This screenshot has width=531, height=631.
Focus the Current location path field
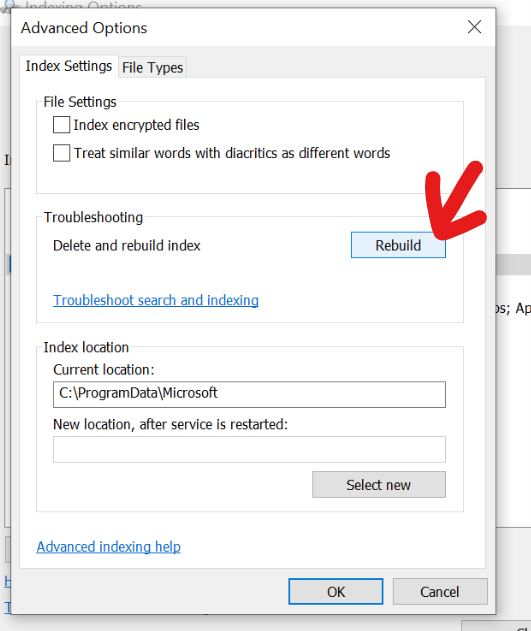click(249, 394)
